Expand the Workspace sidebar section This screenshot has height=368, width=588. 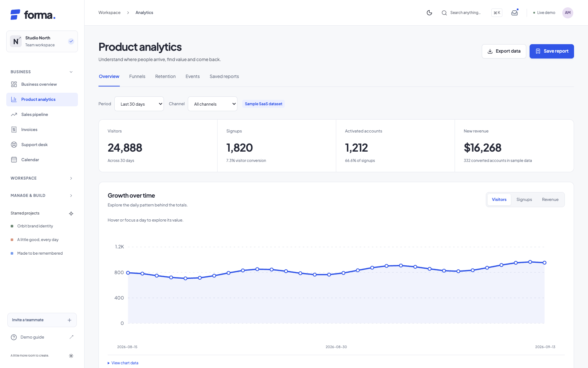(42, 178)
